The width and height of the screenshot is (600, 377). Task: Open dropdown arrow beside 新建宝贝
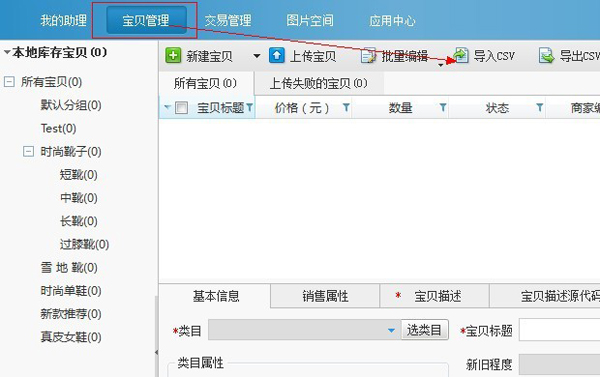[x=257, y=56]
